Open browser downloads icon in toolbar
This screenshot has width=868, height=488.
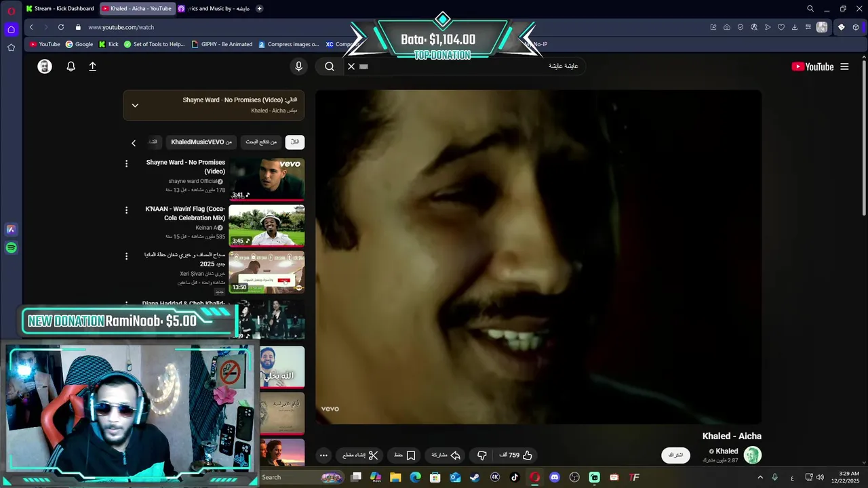(x=795, y=27)
